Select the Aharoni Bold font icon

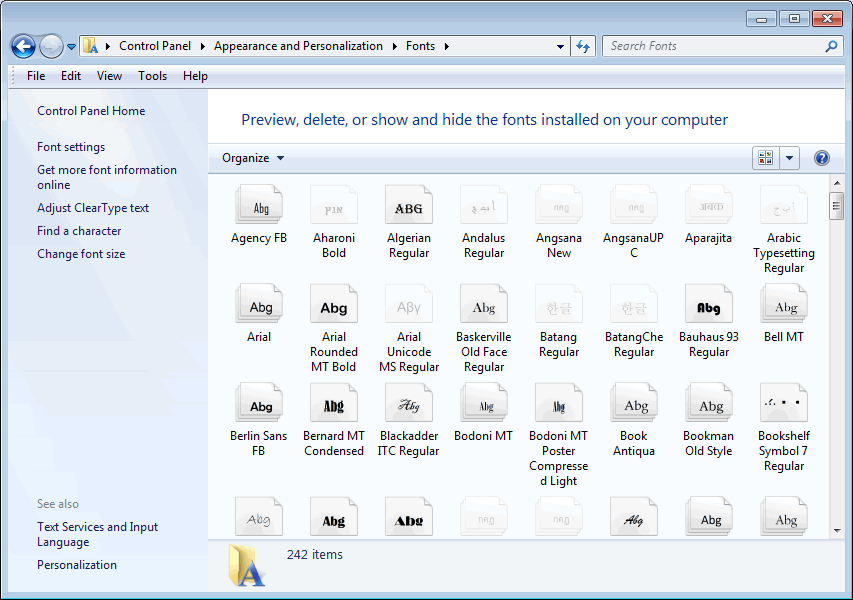click(334, 205)
